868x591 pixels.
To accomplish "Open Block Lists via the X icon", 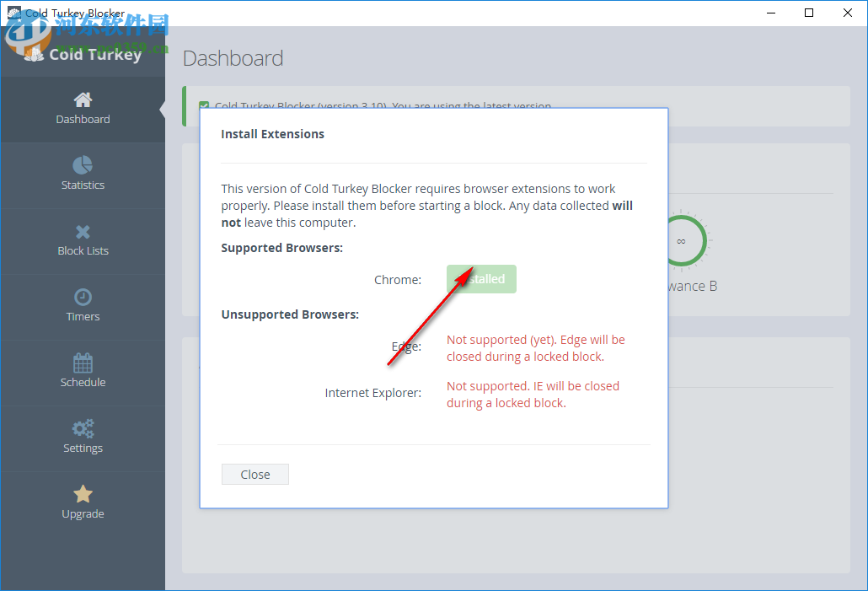I will 83,231.
